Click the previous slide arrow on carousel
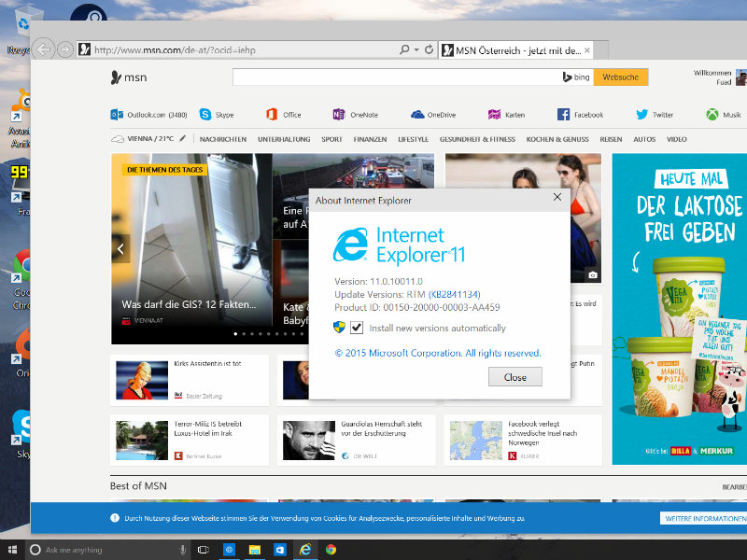The image size is (747, 560). click(120, 249)
